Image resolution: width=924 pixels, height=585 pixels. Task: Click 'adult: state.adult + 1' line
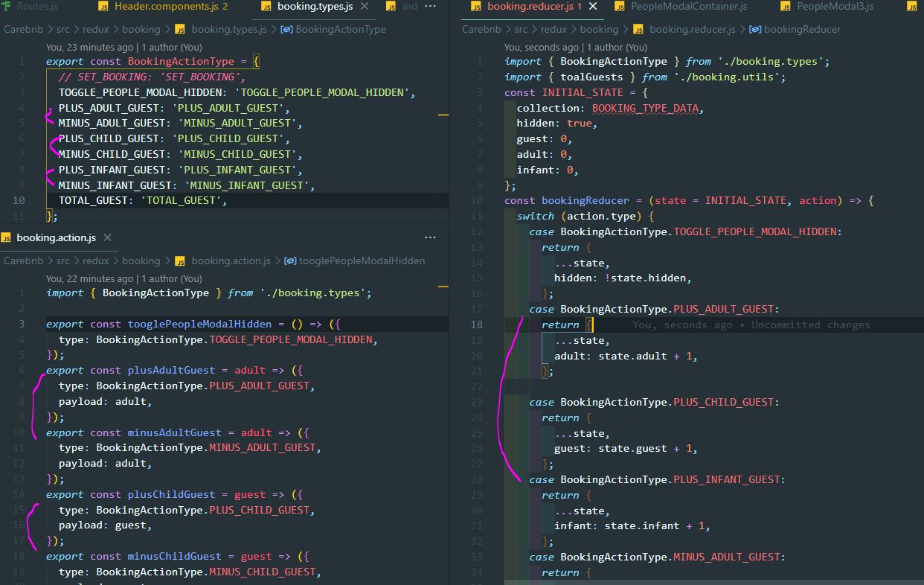(626, 356)
